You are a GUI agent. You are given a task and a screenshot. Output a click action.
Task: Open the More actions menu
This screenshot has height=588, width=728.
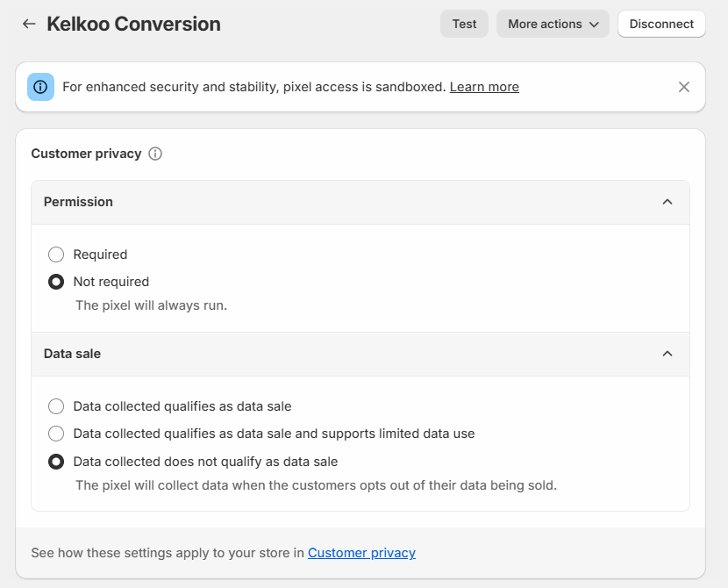[553, 24]
